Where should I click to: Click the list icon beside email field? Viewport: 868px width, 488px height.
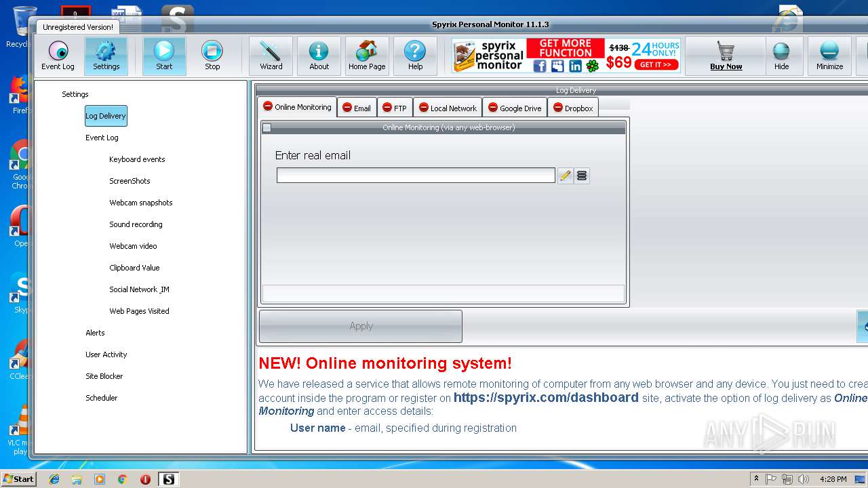click(581, 176)
